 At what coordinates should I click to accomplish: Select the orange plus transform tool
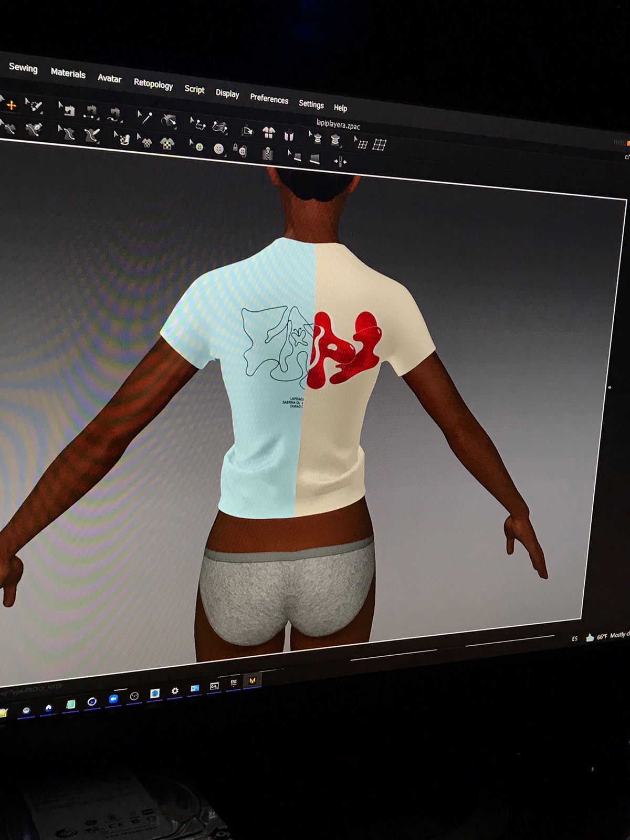point(11,105)
